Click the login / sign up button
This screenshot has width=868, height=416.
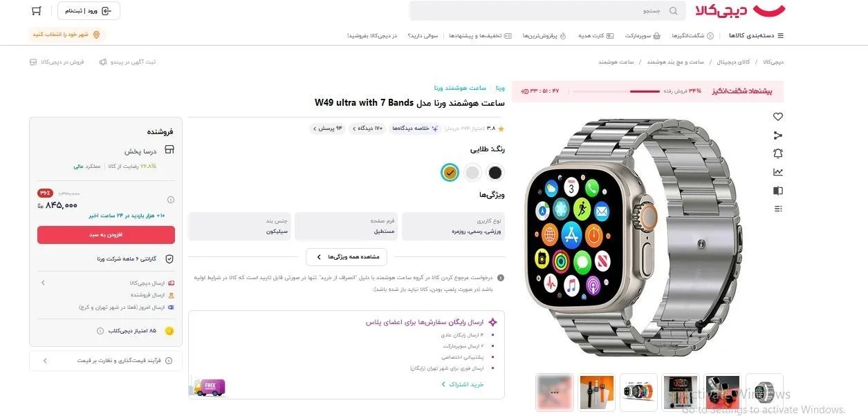click(89, 11)
